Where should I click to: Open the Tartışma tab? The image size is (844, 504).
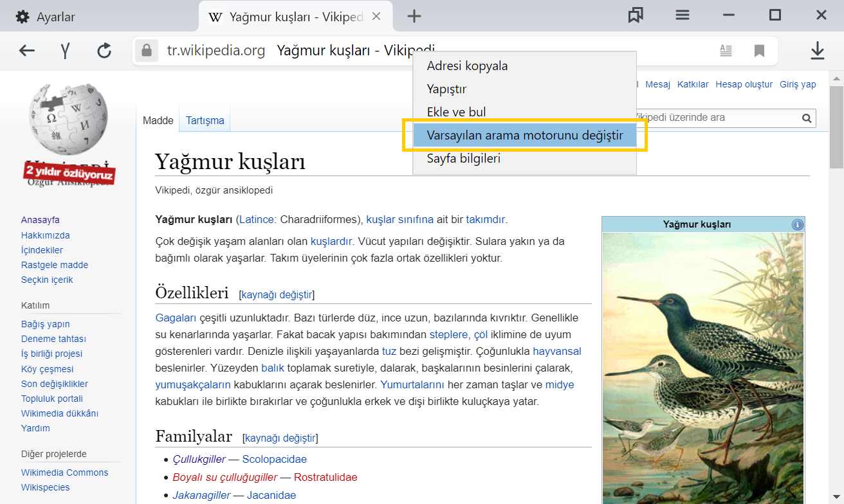pos(205,120)
